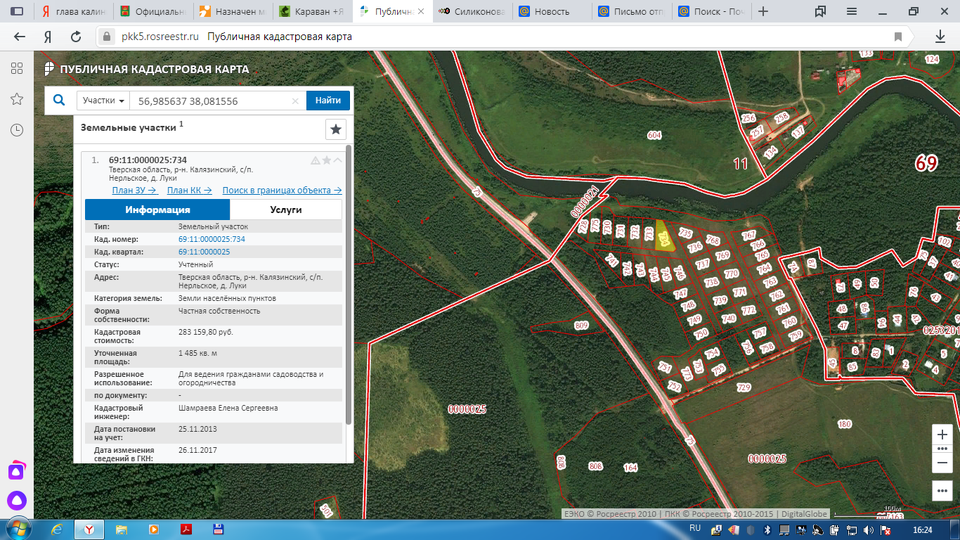Click the magnifier search icon in the map panel
960x540 pixels.
(x=59, y=100)
